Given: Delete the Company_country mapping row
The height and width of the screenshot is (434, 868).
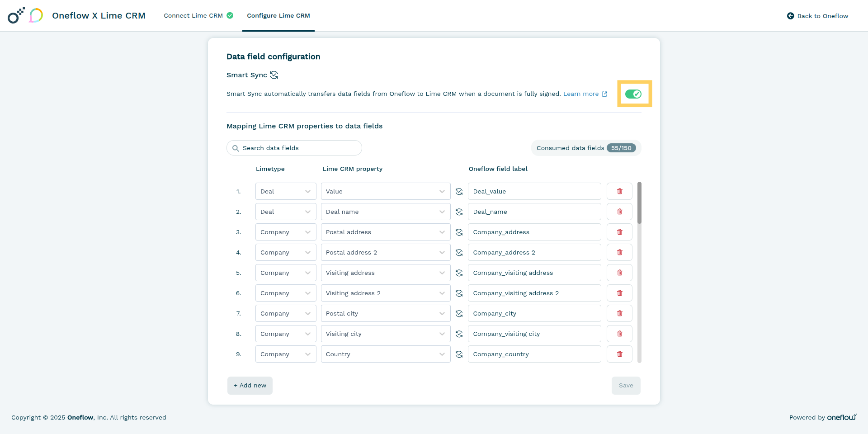Looking at the screenshot, I should click(619, 354).
